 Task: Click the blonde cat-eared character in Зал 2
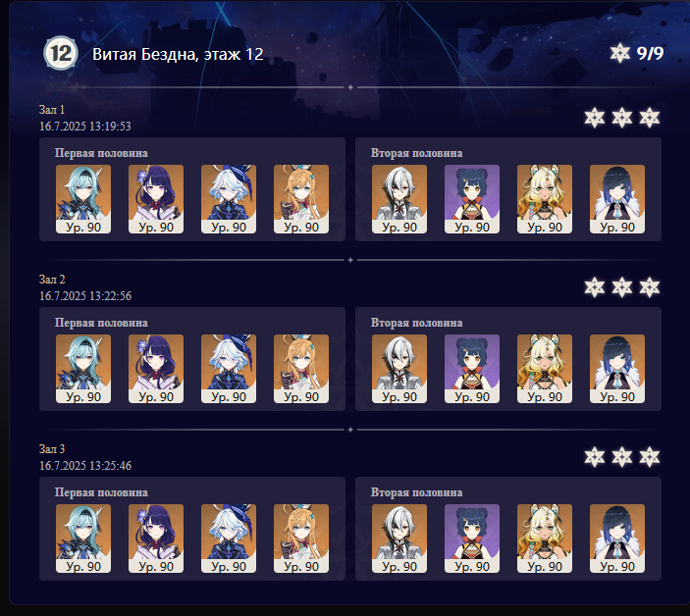click(545, 369)
